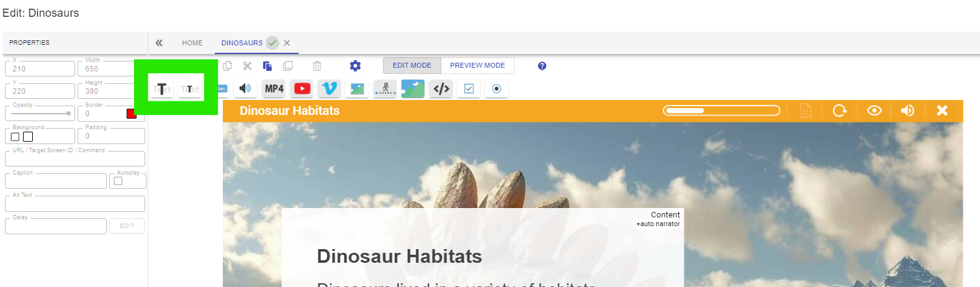The height and width of the screenshot is (287, 980).
Task: Click the X position field
Action: pos(40,68)
